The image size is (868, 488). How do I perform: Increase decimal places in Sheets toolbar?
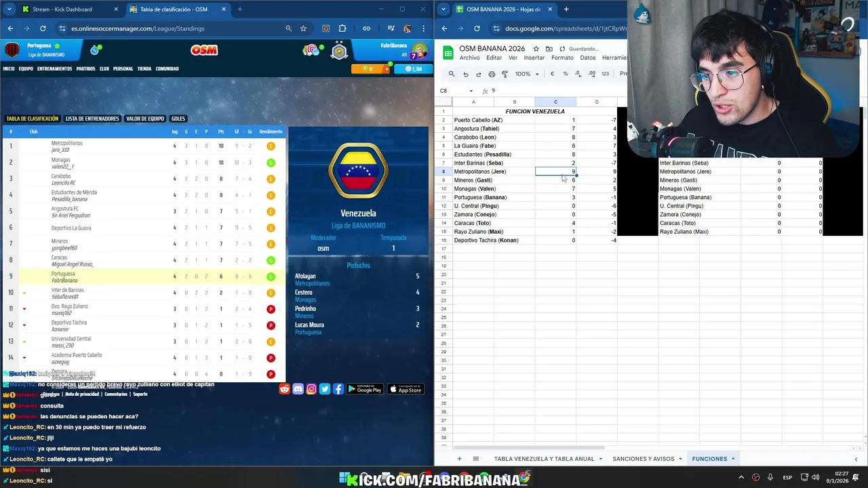click(591, 74)
